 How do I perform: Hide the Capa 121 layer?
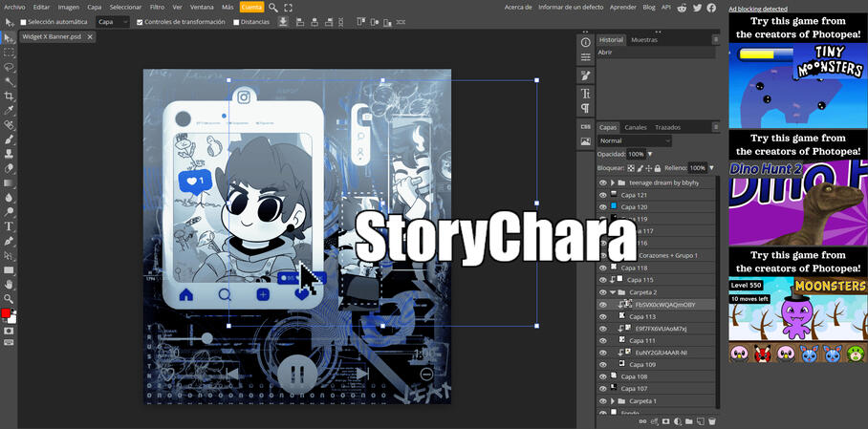click(x=602, y=195)
